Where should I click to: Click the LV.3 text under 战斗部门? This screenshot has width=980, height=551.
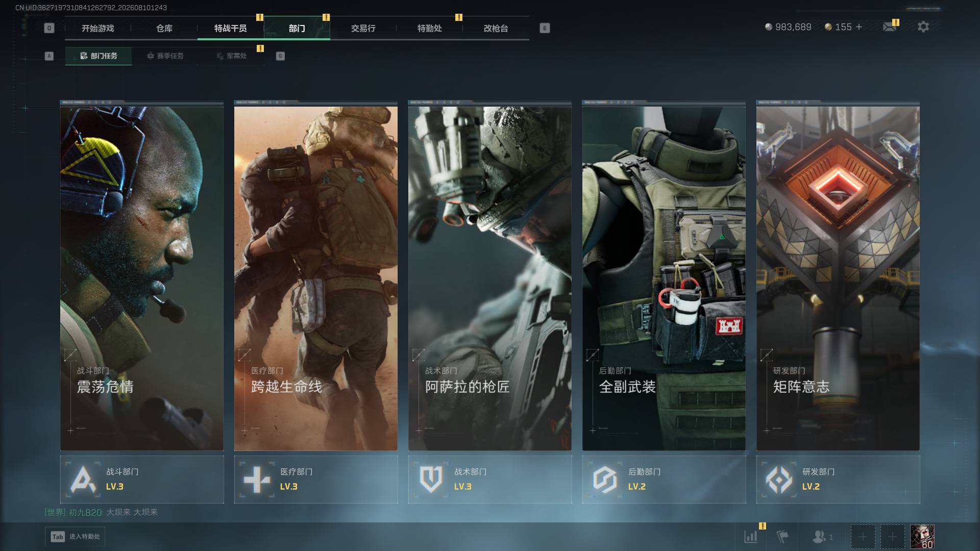click(x=115, y=487)
